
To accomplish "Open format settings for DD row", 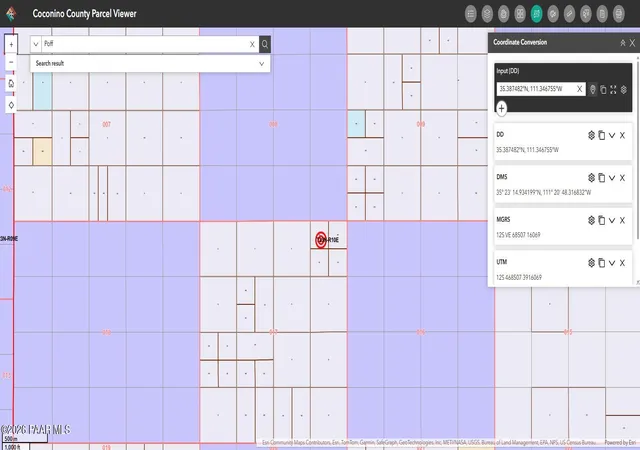I will point(591,135).
